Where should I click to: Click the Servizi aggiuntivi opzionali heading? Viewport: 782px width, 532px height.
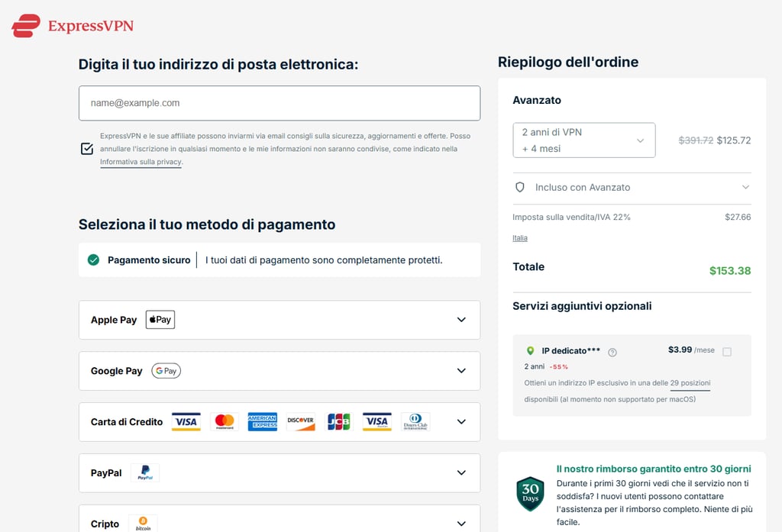[x=582, y=306]
